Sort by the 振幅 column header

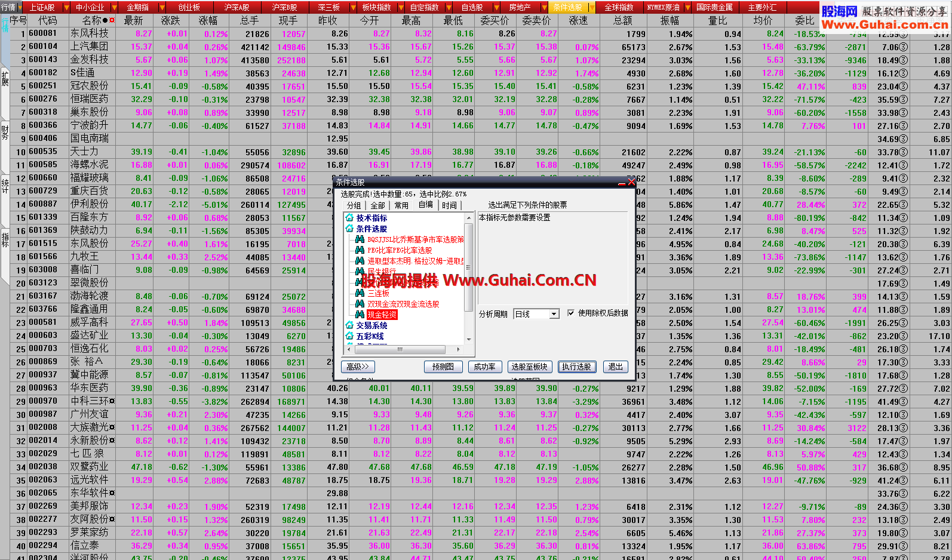(670, 20)
